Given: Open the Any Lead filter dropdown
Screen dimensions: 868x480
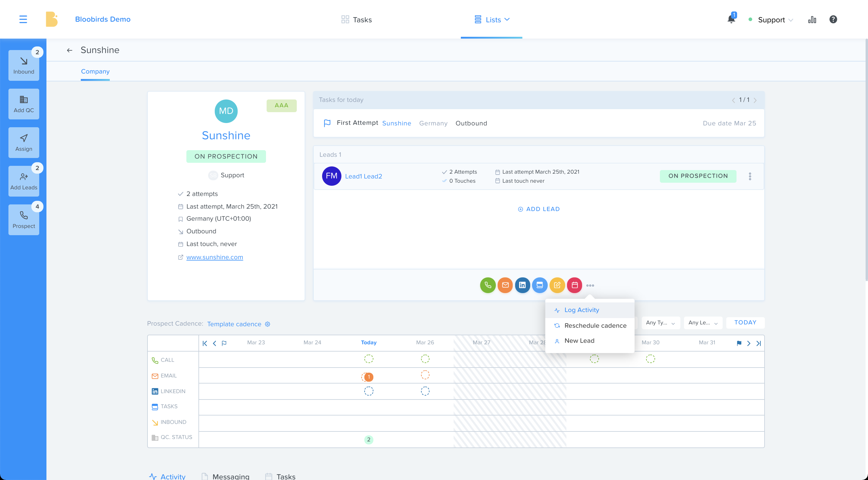Looking at the screenshot, I should click(703, 323).
